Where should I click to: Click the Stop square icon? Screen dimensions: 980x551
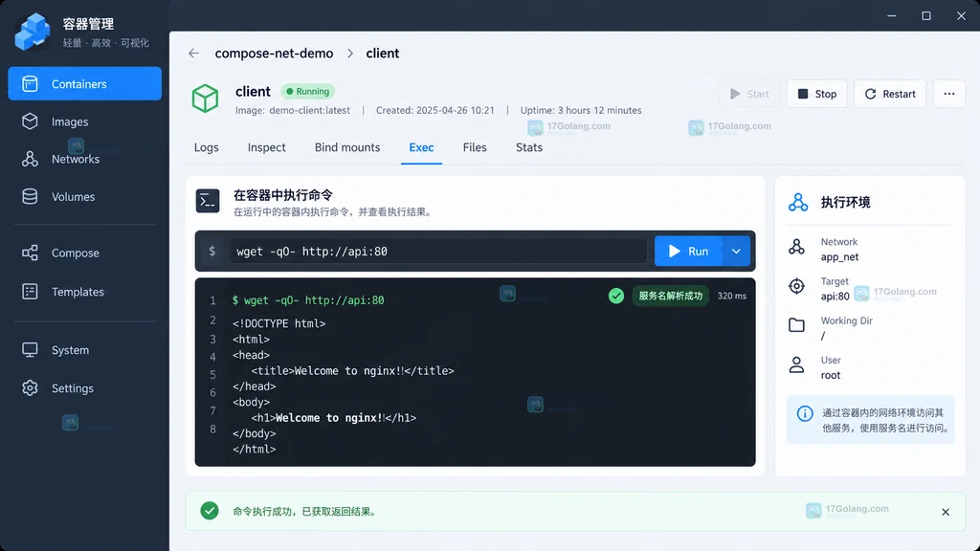(x=803, y=94)
